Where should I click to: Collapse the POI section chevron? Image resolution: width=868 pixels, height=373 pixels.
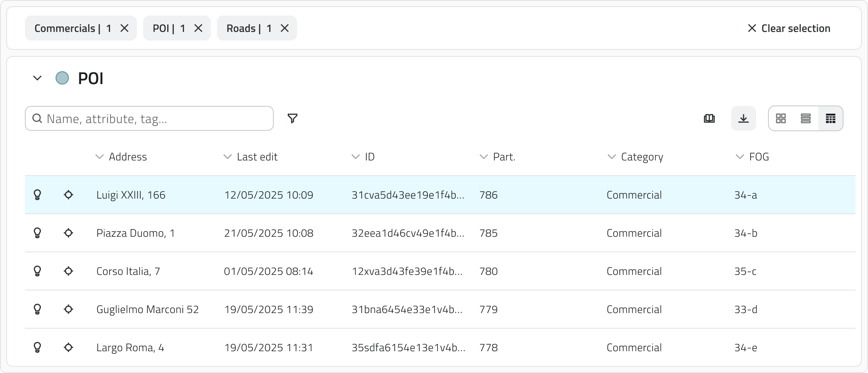tap(37, 78)
